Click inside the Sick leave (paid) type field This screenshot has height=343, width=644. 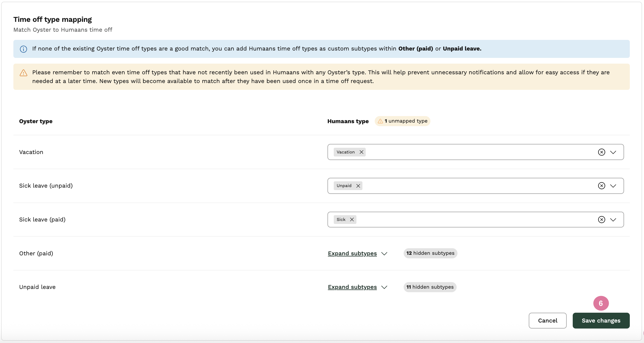pyautogui.click(x=475, y=220)
